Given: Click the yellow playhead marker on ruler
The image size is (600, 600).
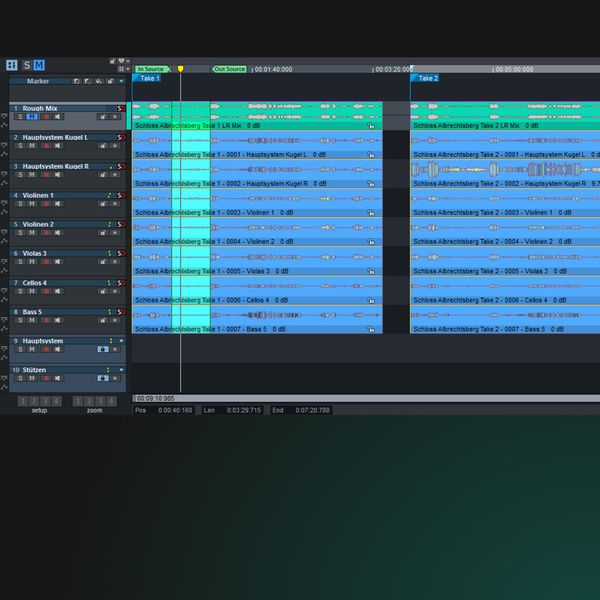Looking at the screenshot, I should click(180, 69).
